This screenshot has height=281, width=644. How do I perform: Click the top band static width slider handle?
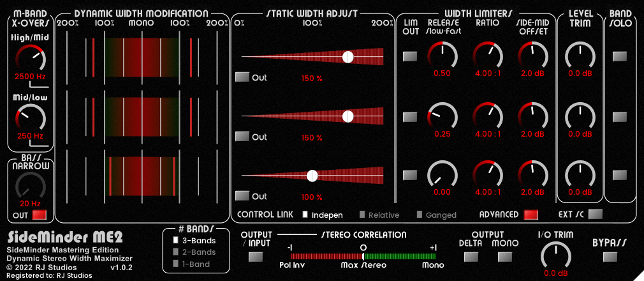coord(348,57)
